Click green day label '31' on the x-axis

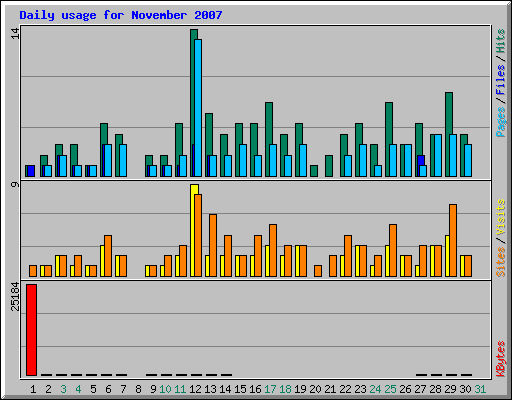click(x=480, y=389)
